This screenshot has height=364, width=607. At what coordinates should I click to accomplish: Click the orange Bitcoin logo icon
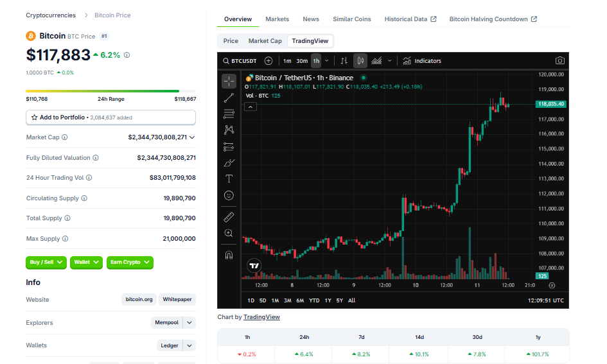click(x=31, y=36)
